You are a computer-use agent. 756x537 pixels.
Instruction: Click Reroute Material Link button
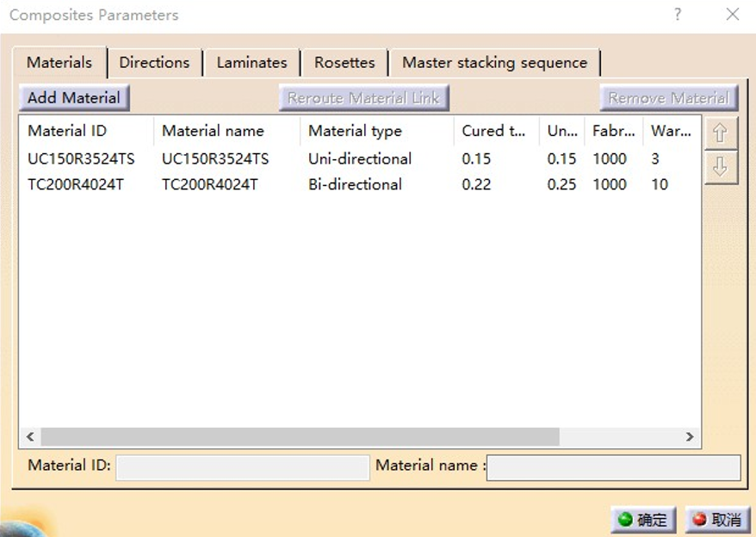tap(364, 98)
